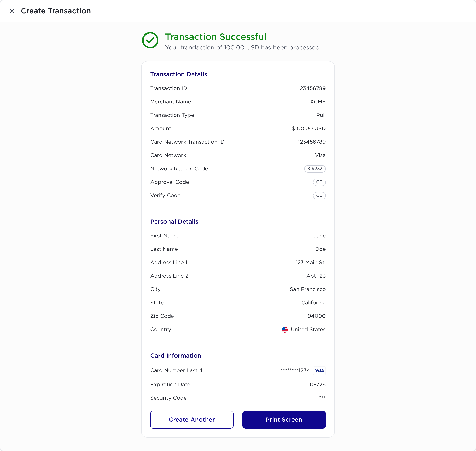
Task: Select the address 123 Main St.
Action: tap(311, 263)
